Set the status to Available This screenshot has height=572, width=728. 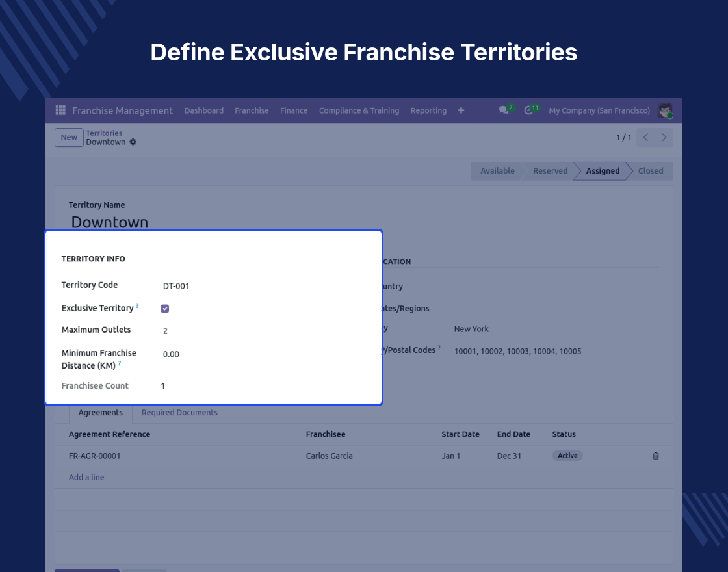click(x=497, y=171)
